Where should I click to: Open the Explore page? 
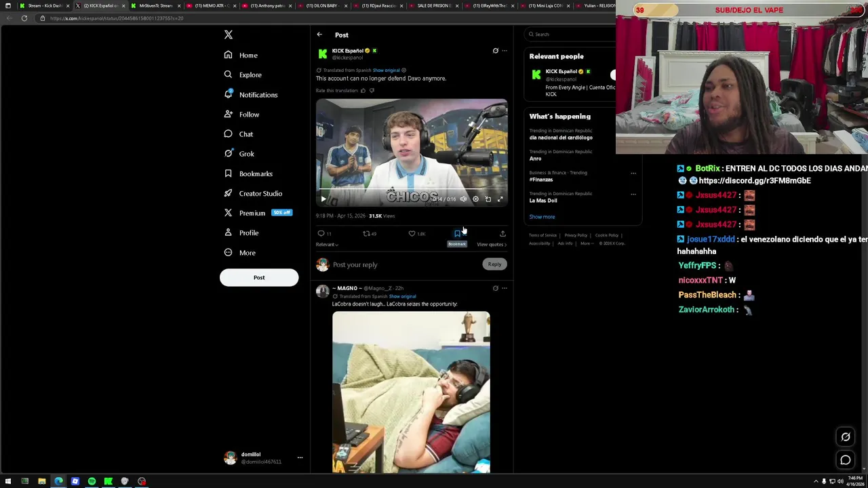click(242, 75)
